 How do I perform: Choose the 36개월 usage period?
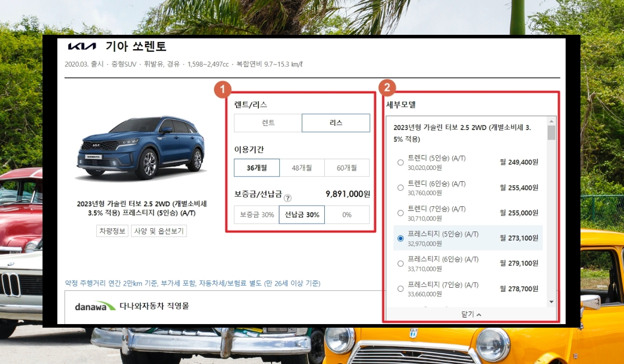(257, 167)
